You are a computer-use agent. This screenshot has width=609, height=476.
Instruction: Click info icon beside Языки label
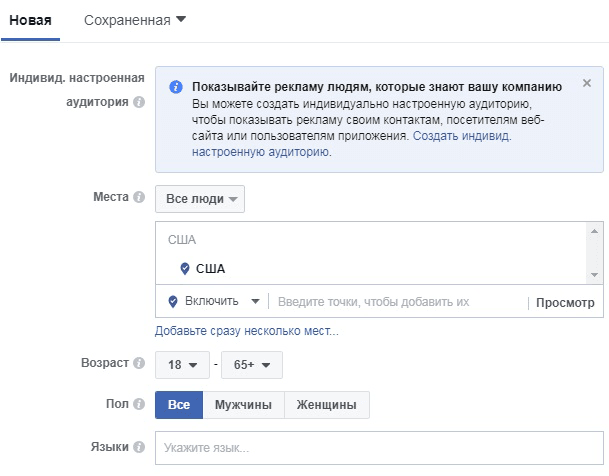click(x=139, y=446)
